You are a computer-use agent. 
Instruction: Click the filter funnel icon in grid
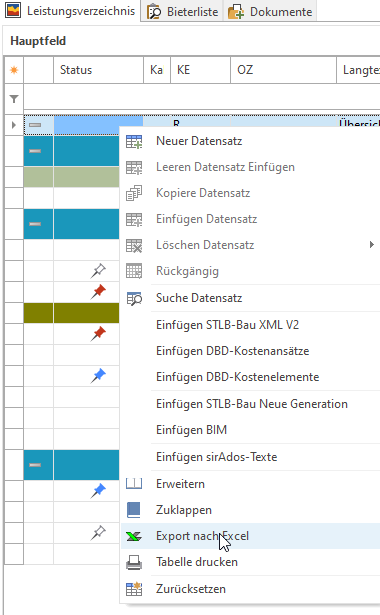tap(14, 99)
